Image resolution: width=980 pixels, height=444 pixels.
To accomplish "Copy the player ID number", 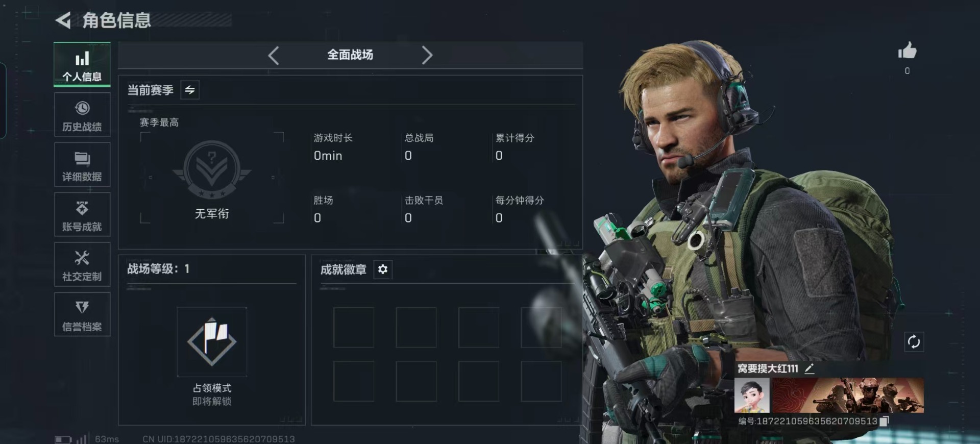I will click(885, 421).
